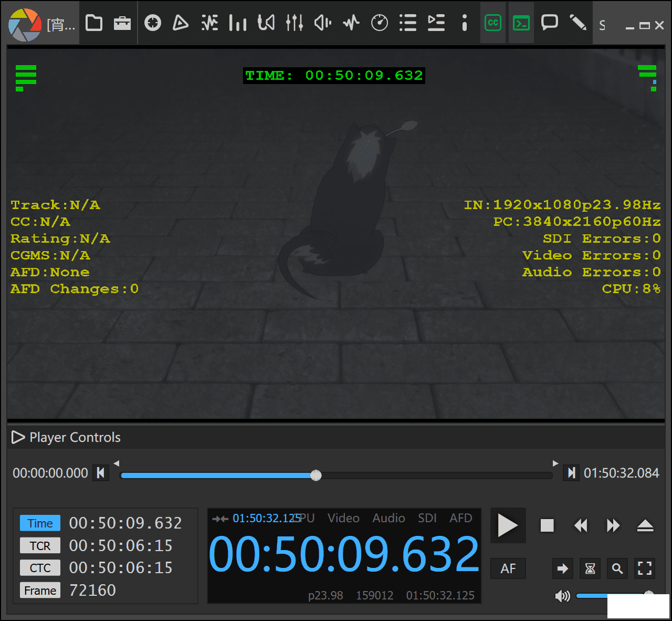Click the hourglass button
The width and height of the screenshot is (672, 621).
coord(590,568)
